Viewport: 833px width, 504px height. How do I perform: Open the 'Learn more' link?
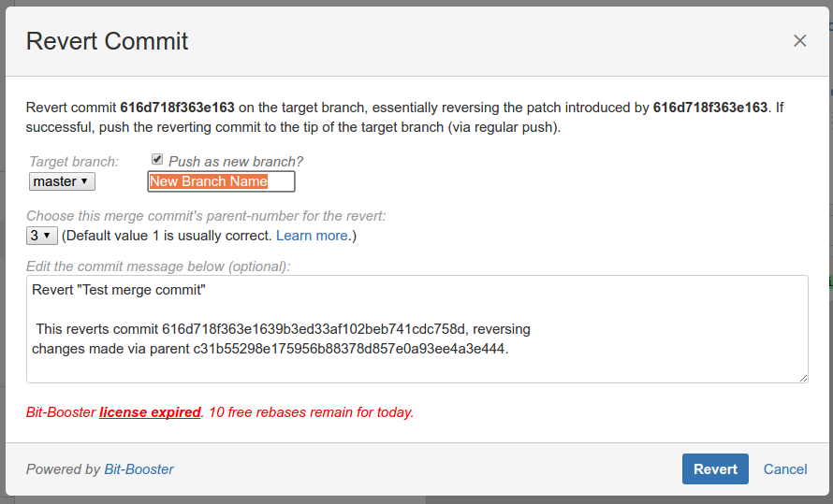point(312,236)
